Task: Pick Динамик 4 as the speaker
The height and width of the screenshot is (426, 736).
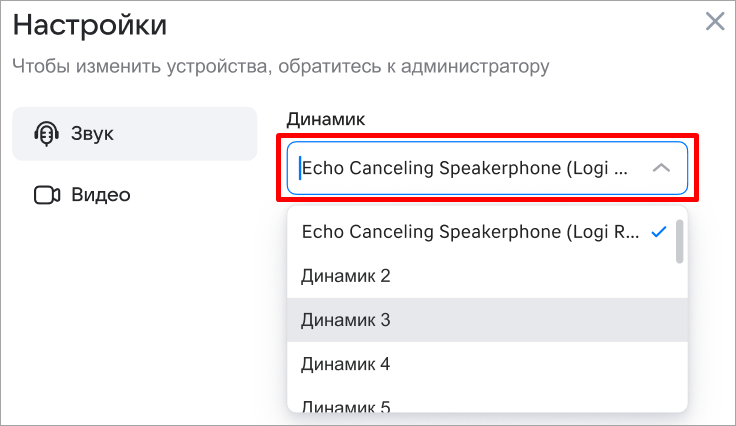Action: (345, 364)
